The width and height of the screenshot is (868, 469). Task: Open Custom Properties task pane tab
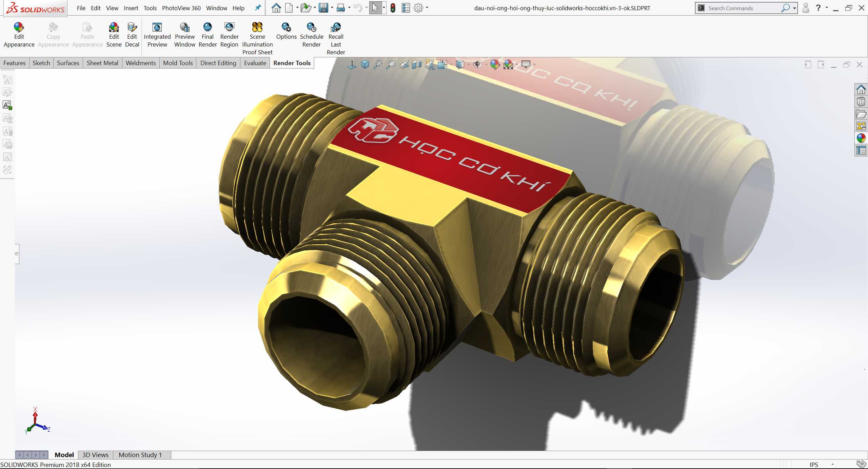[861, 150]
